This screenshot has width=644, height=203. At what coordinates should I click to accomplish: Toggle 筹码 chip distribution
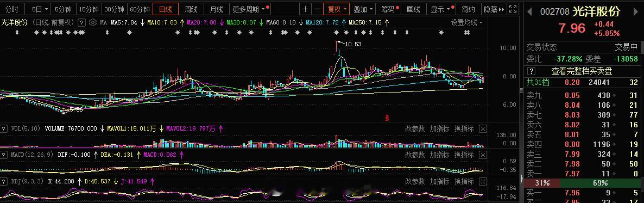pos(387,9)
